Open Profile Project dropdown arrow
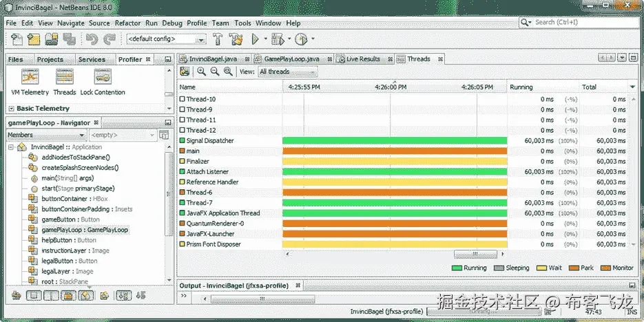The width and height of the screenshot is (644, 322). click(x=313, y=39)
